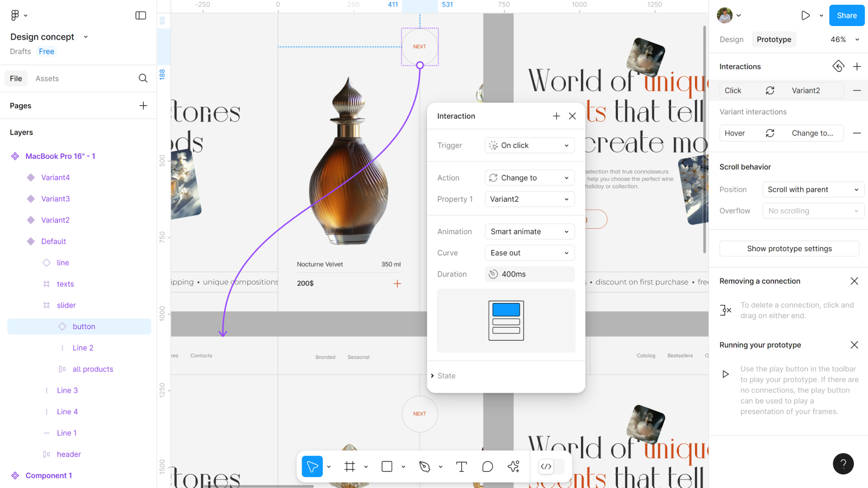Select the Frame tool in bottom toolbar
This screenshot has height=488, width=868.
tap(350, 466)
